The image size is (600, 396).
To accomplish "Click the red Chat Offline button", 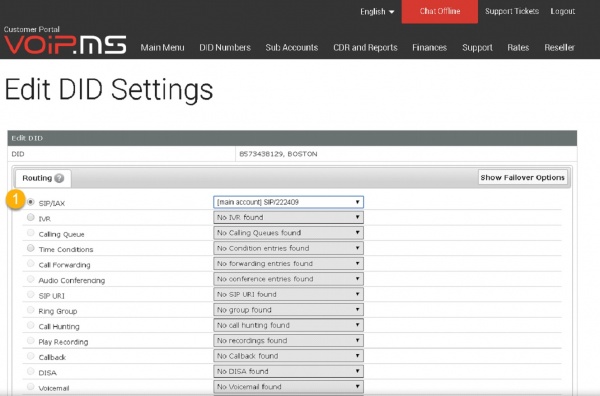I will (x=440, y=11).
